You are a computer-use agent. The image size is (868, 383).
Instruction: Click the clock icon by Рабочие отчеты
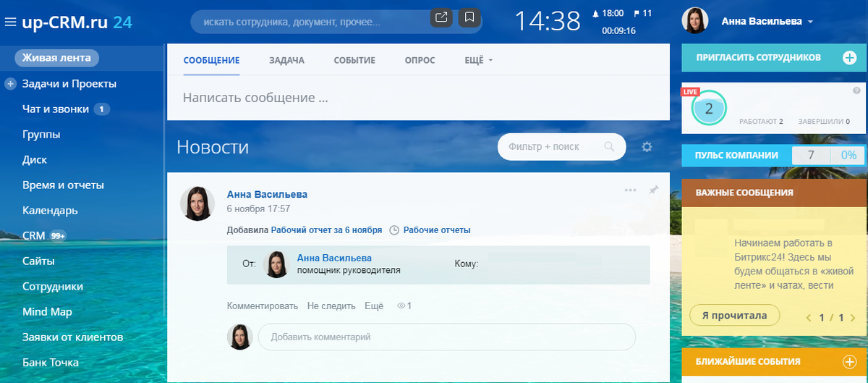coord(394,230)
